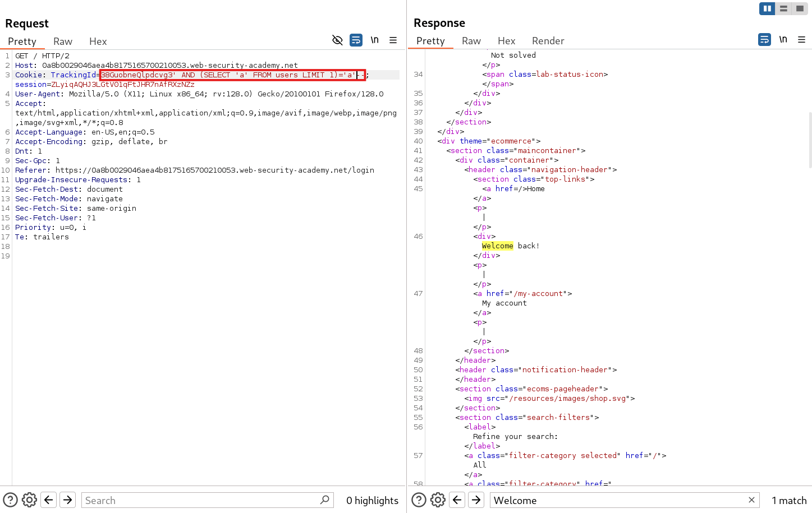Go to previous Request search match
This screenshot has height=513, width=812.
49,500
